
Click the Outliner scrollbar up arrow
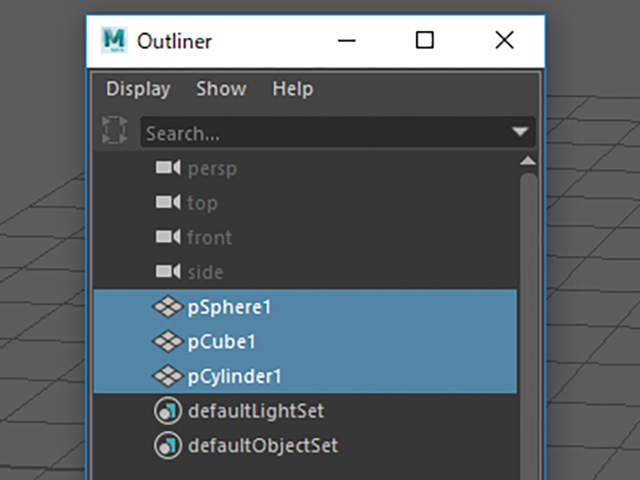(x=528, y=161)
